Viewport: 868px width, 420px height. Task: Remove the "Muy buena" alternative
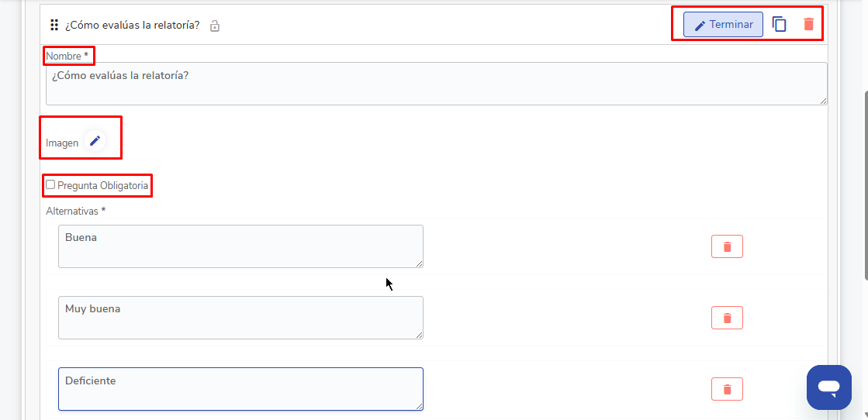tap(727, 318)
